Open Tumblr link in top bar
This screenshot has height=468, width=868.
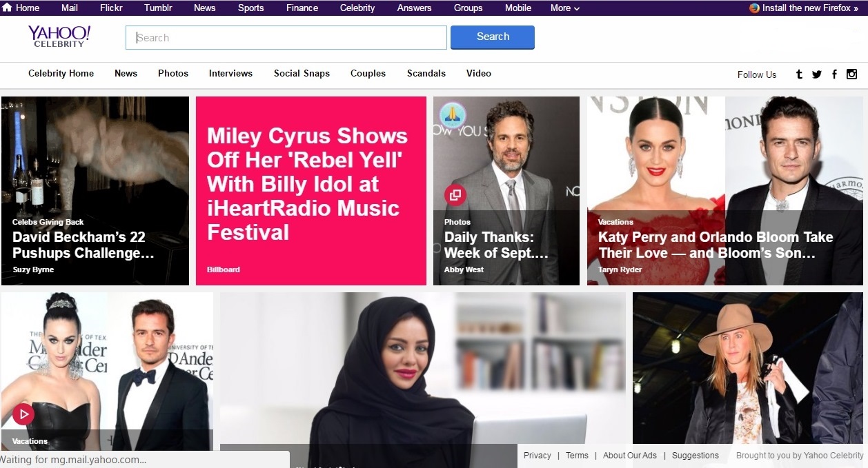coord(158,8)
